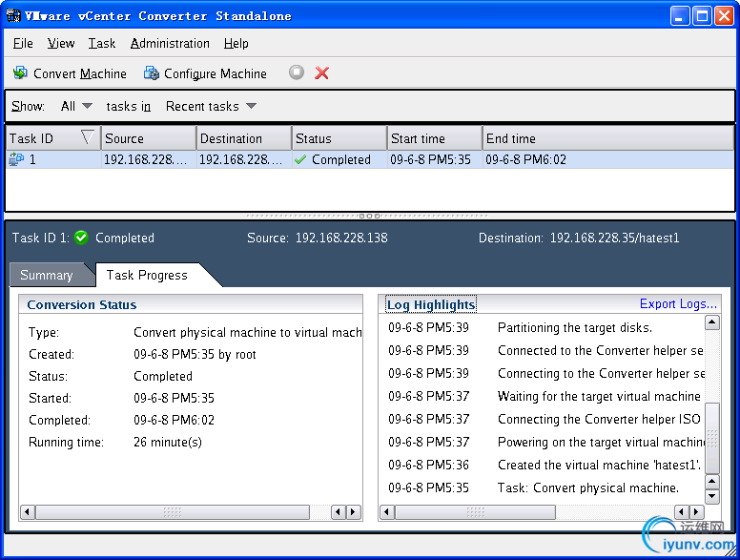The image size is (740, 560).
Task: Click Conversion Status horizontal scrollbar thumb
Action: tap(173, 512)
